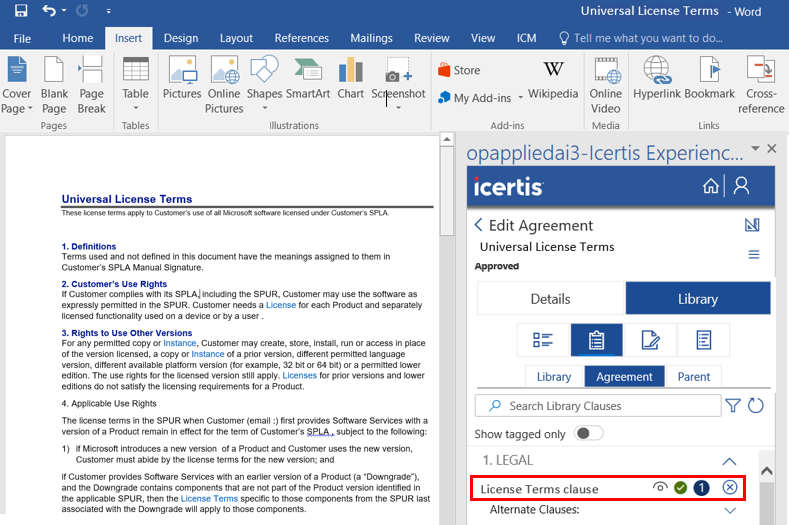Click the Icertis user profile icon

pyautogui.click(x=741, y=186)
